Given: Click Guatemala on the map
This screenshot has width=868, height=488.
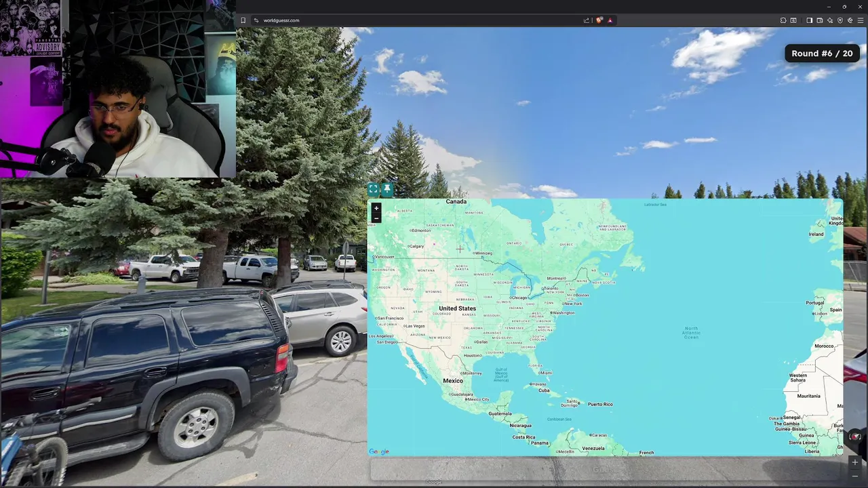Looking at the screenshot, I should click(500, 413).
